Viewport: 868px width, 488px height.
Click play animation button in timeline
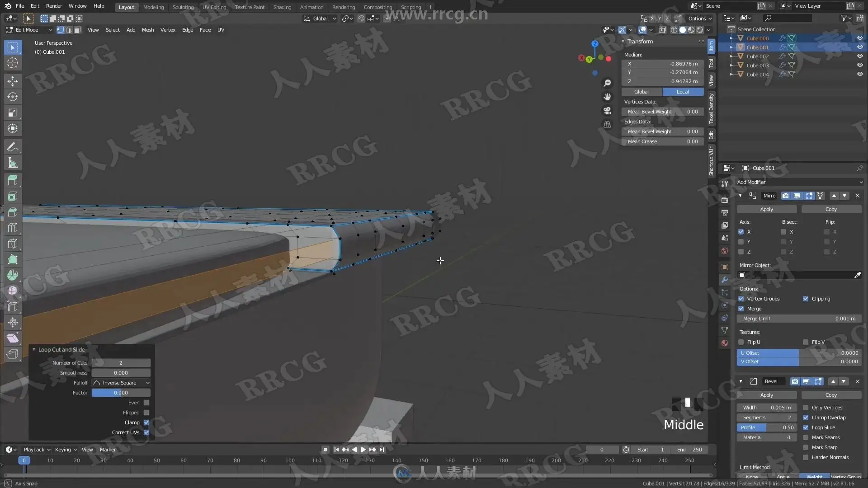pos(363,450)
